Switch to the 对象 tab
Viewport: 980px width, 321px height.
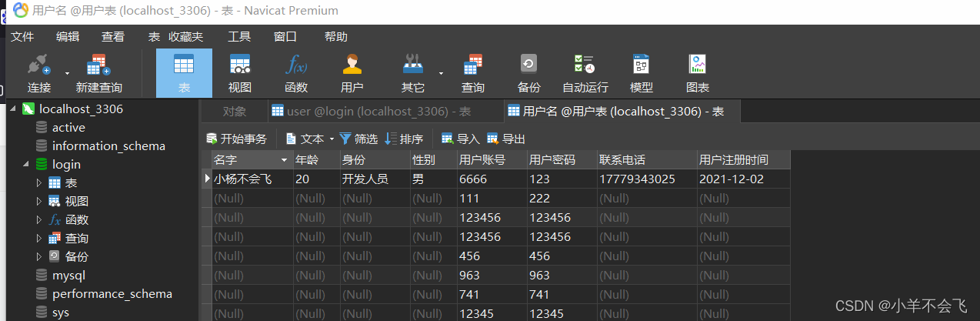pyautogui.click(x=235, y=112)
